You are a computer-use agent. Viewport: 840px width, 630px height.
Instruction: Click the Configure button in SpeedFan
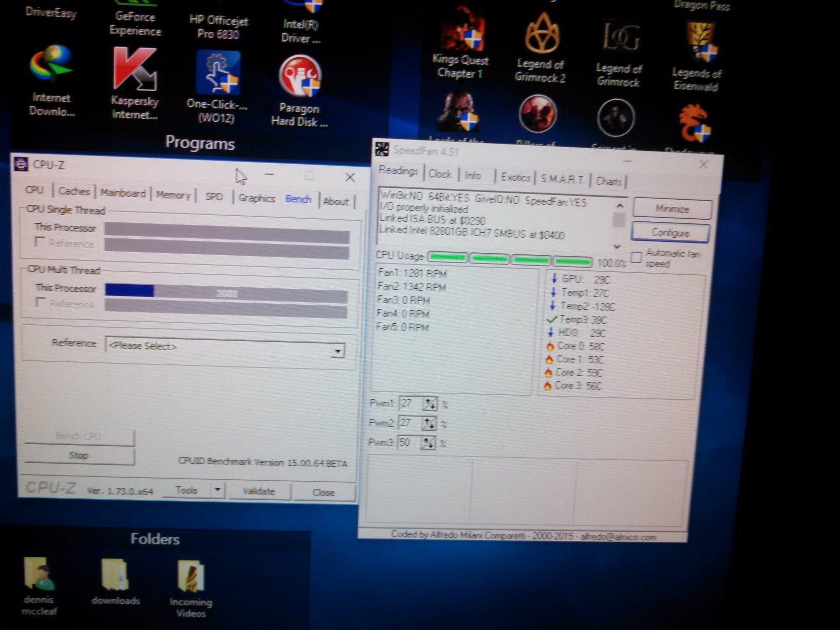point(670,233)
